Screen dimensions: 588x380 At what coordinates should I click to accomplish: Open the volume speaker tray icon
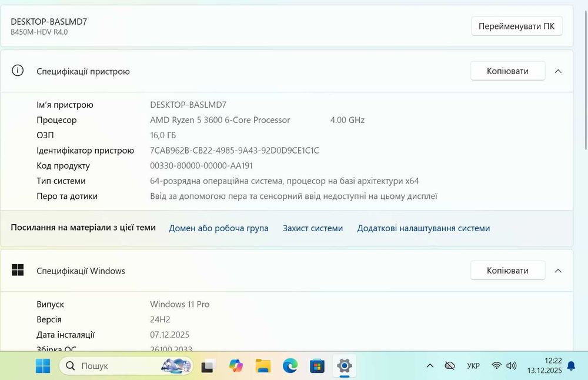512,365
